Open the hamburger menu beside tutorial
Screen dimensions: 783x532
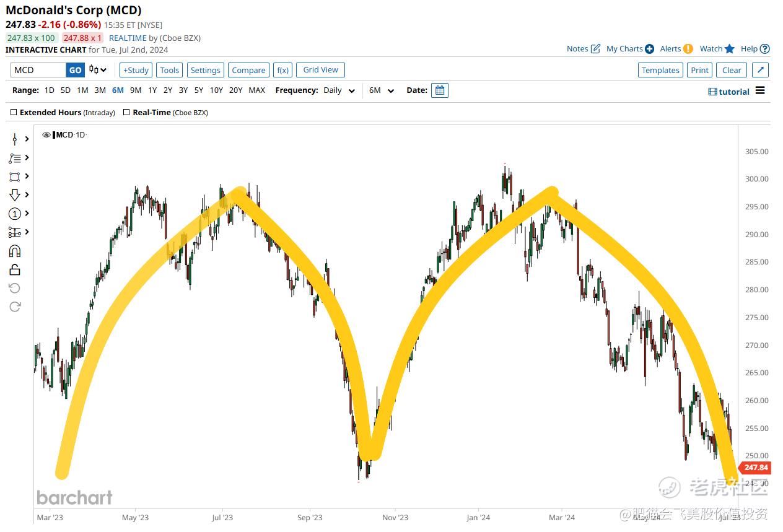[760, 91]
